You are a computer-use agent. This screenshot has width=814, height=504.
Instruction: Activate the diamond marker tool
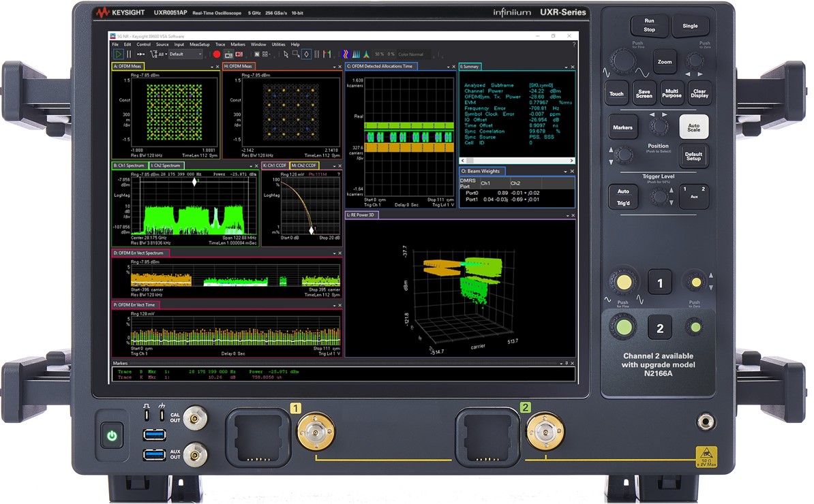(x=307, y=54)
